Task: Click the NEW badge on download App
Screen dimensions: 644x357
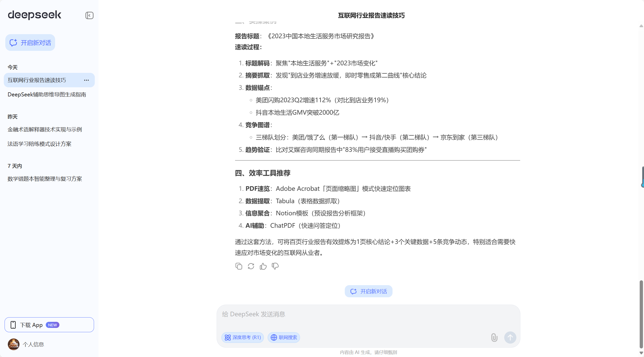Action: 53,325
